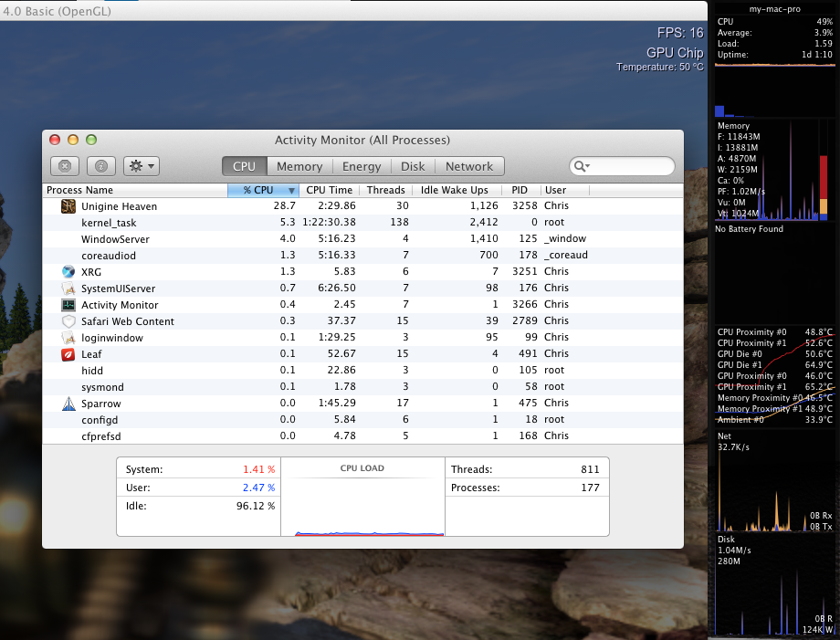
Task: Switch to the Disk tab
Action: [x=413, y=166]
